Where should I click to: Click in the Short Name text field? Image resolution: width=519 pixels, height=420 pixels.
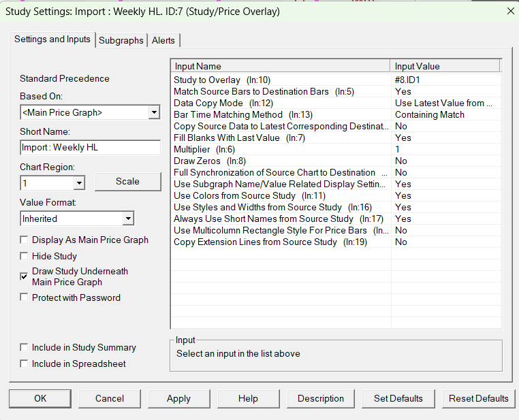click(90, 148)
